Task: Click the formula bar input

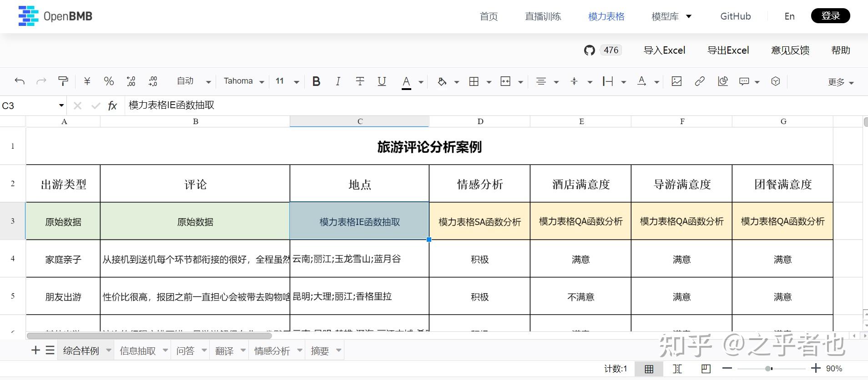Action: 496,105
